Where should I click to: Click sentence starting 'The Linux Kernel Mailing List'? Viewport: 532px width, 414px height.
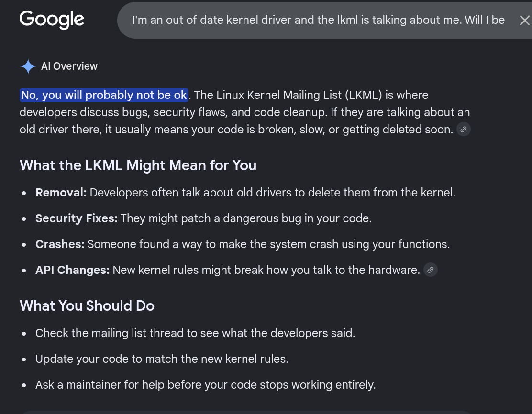pos(311,95)
